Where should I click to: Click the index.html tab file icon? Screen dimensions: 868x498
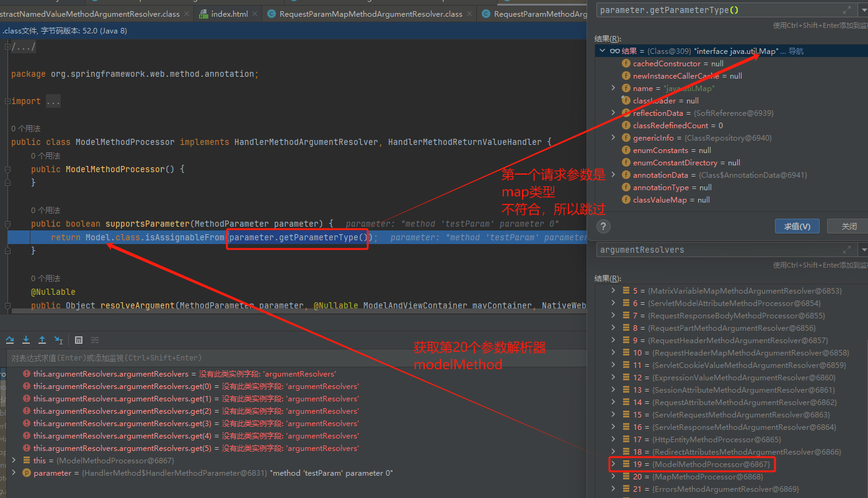(x=203, y=14)
